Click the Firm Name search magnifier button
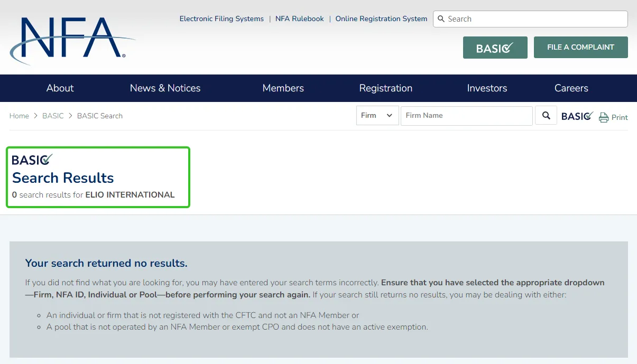Viewport: 637px width, 364px height. [x=546, y=116]
